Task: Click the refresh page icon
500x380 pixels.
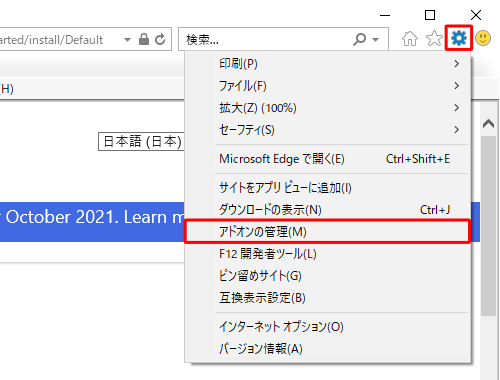Action: click(x=160, y=39)
